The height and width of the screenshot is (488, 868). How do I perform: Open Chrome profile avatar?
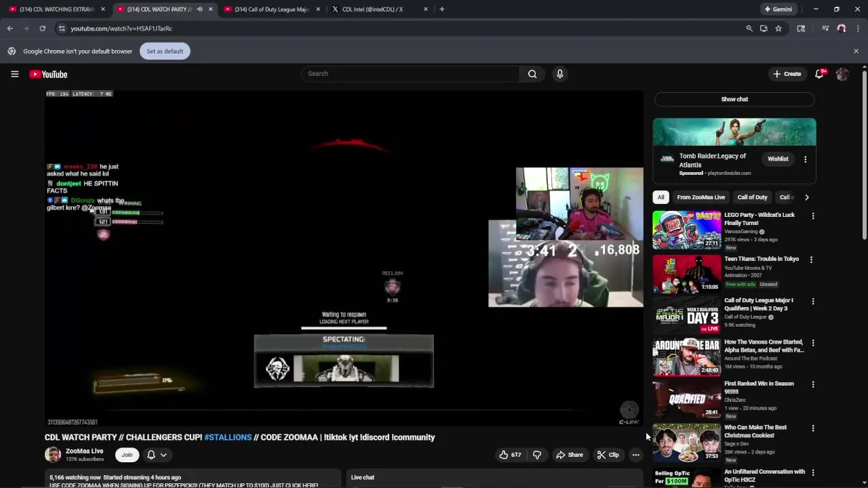pos(842,28)
